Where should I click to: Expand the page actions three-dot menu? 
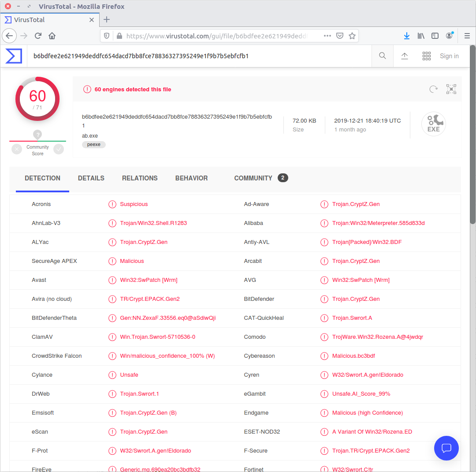coord(327,36)
